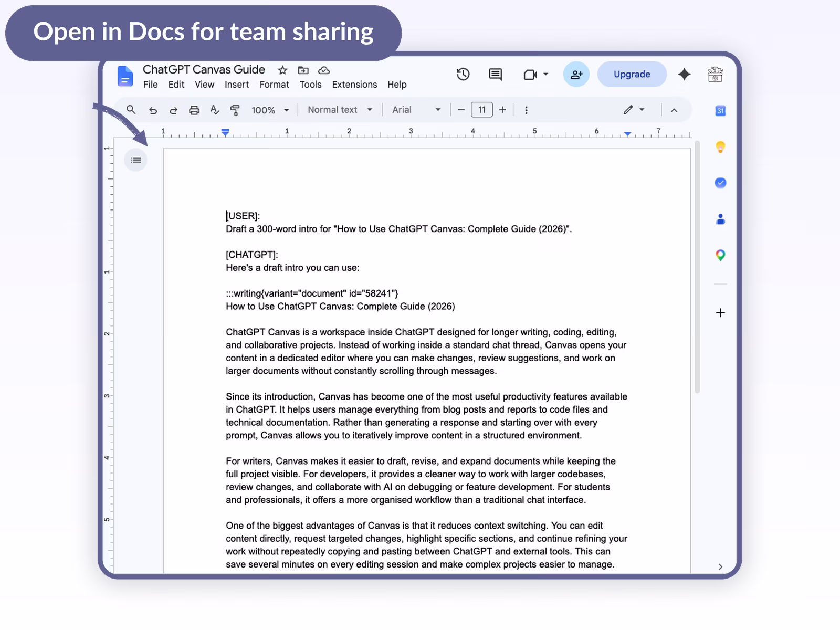Get add-ons with plus icon
The height and width of the screenshot is (630, 840).
click(720, 313)
